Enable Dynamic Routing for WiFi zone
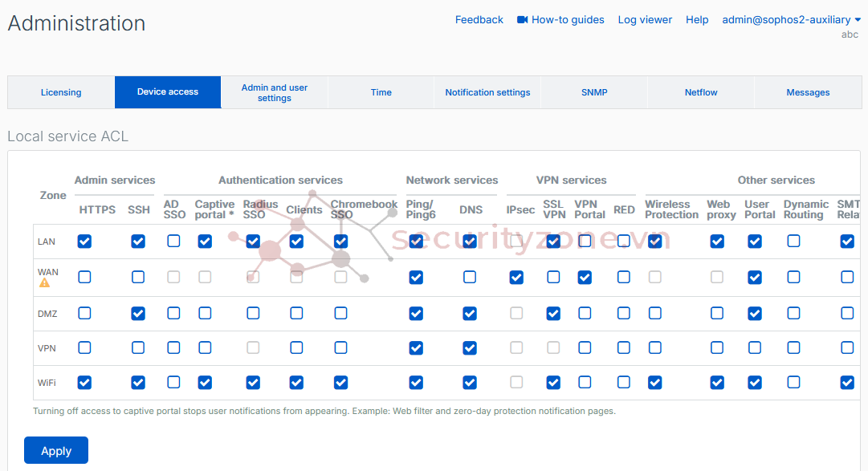The width and height of the screenshot is (868, 471). (793, 382)
